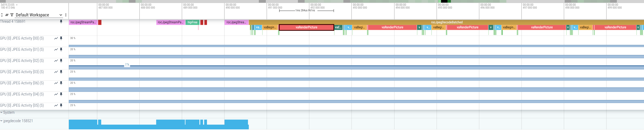This screenshot has height=132, width=644.
Task: Select the hipFree slice
Action: [192, 22]
